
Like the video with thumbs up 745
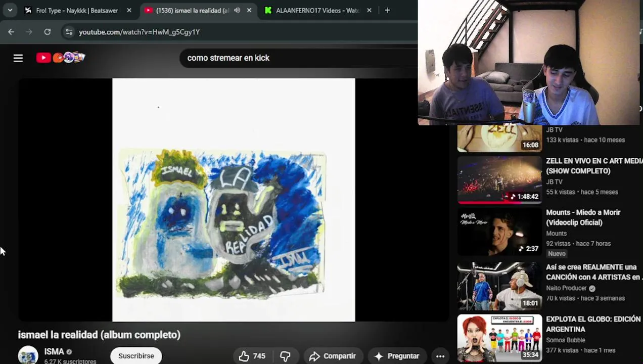(x=252, y=356)
